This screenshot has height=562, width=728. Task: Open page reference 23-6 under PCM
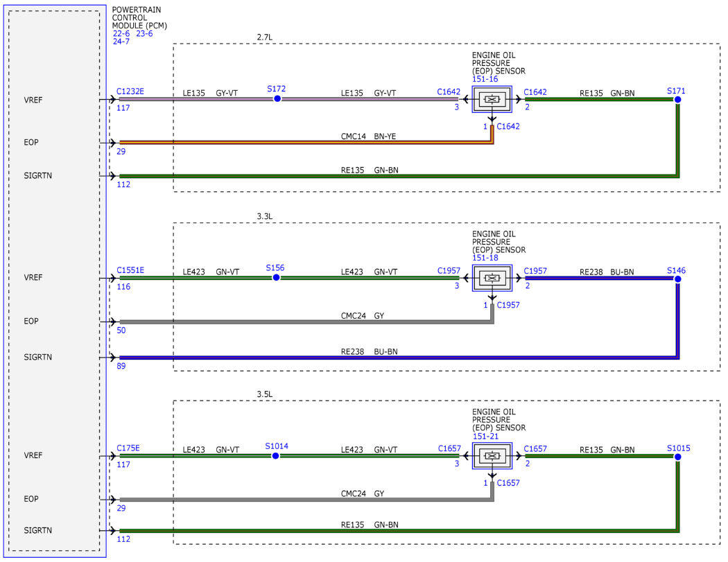coord(144,33)
